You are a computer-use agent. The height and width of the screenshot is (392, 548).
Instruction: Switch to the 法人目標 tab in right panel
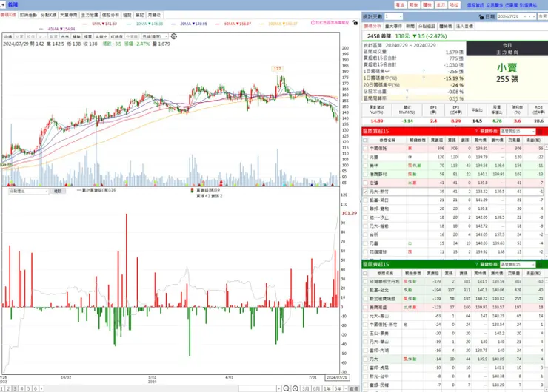click(x=464, y=26)
